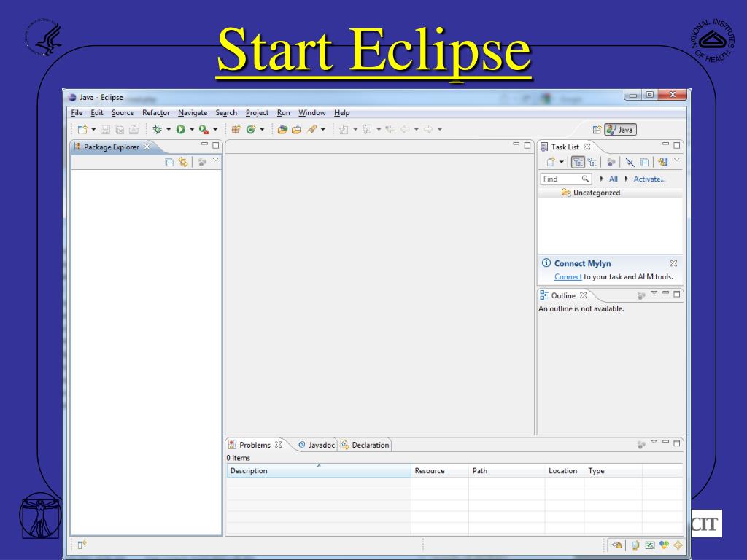Click the green Run button icon
The image size is (747, 560).
(181, 130)
